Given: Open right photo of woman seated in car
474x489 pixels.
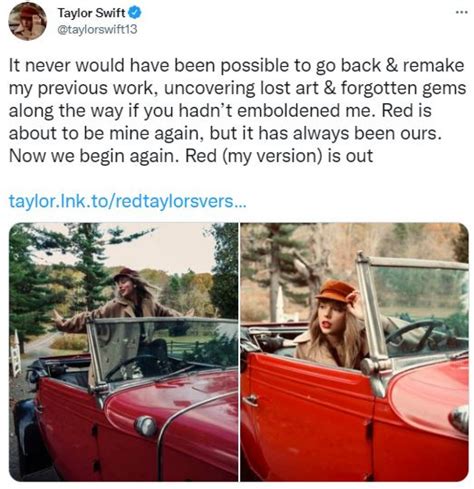Looking at the screenshot, I should tap(354, 352).
